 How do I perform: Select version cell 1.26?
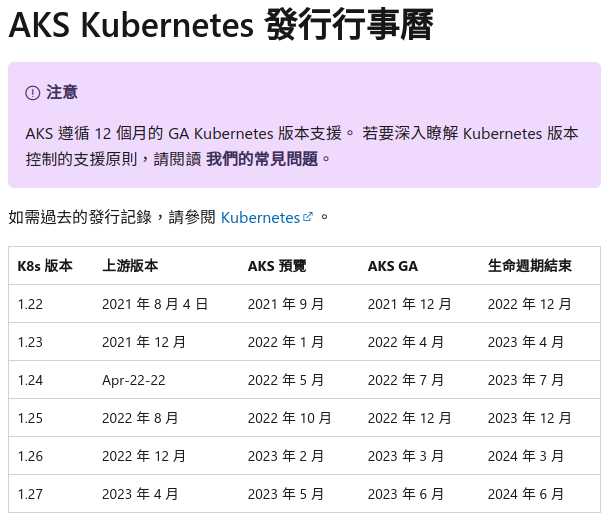(30, 456)
